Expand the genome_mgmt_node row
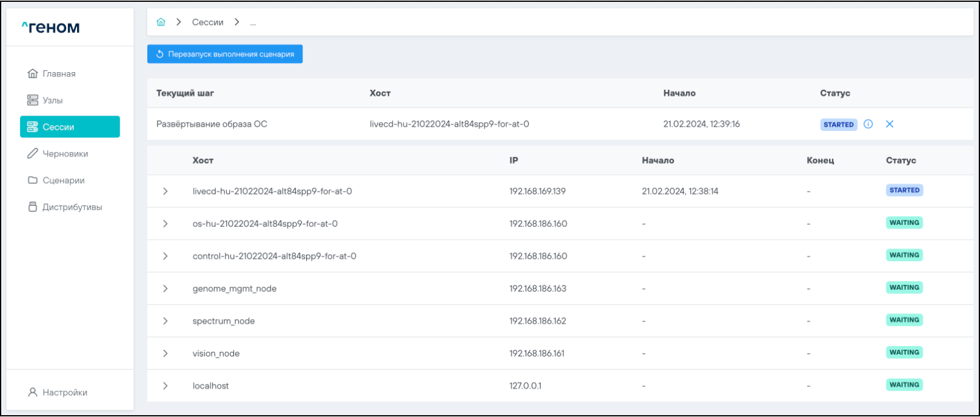This screenshot has width=980, height=417. [x=166, y=289]
